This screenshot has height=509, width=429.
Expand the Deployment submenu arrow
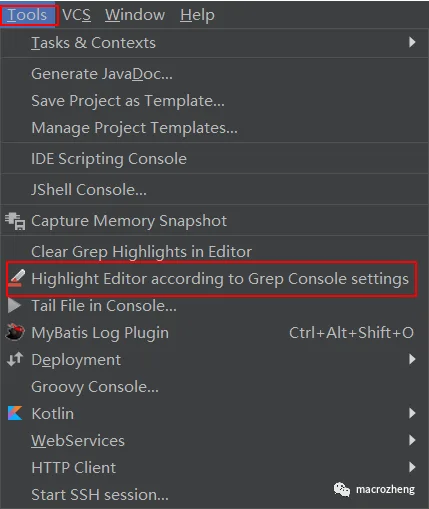412,359
